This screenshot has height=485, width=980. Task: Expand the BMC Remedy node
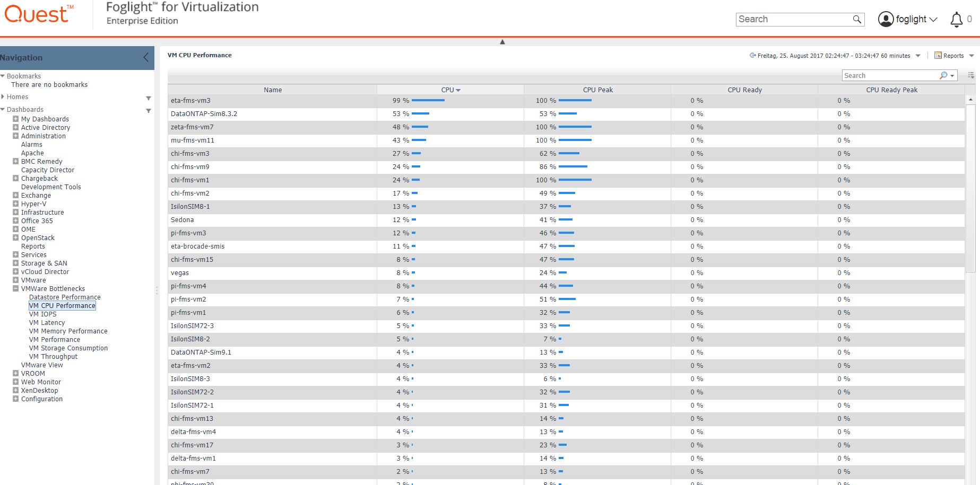[x=16, y=161]
